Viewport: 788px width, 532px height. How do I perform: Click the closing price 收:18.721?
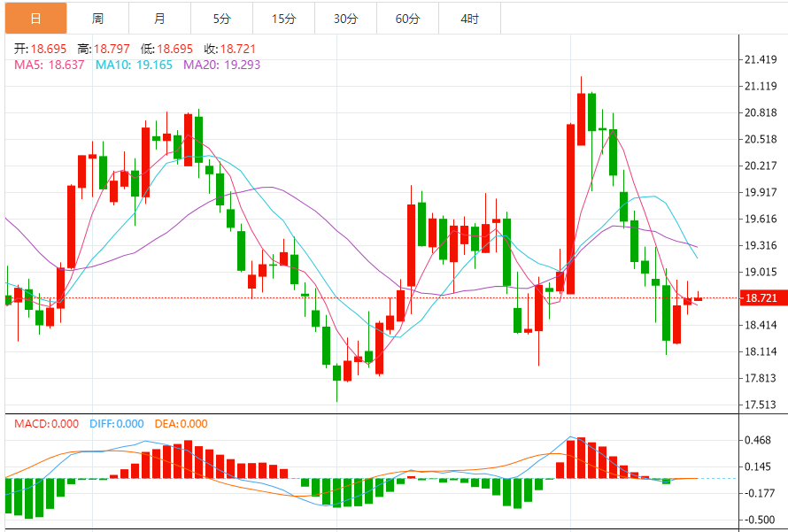(229, 49)
